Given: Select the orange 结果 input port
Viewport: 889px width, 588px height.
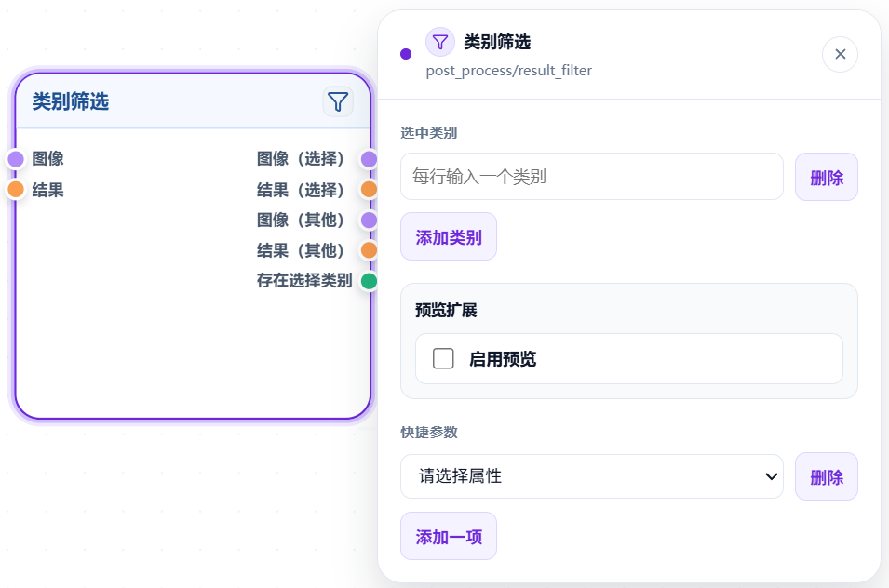Looking at the screenshot, I should coord(16,189).
